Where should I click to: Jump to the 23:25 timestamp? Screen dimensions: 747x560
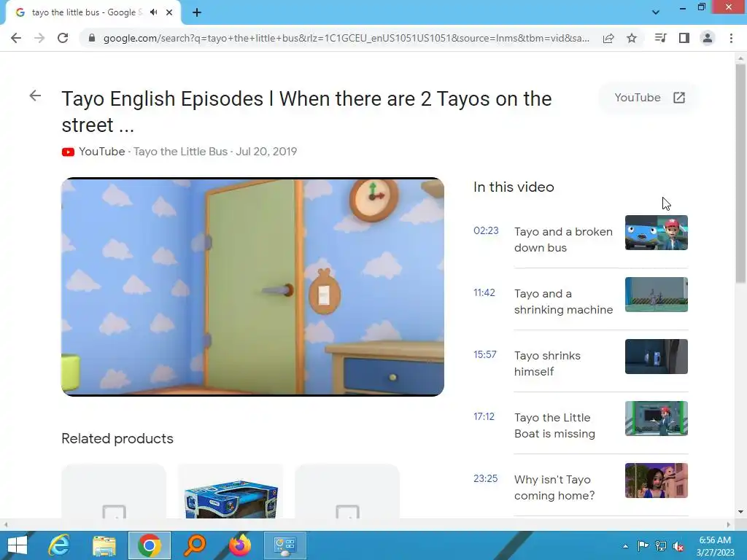point(485,478)
